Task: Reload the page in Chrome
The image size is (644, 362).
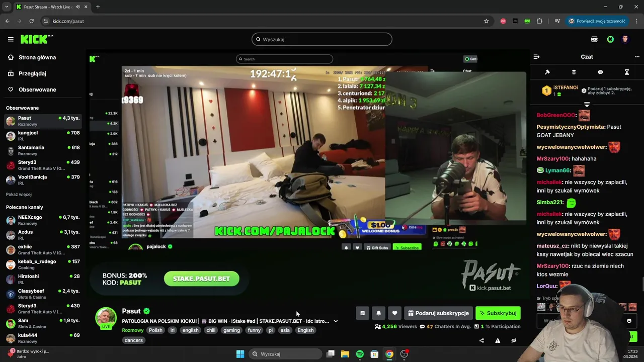Action: (x=31, y=21)
